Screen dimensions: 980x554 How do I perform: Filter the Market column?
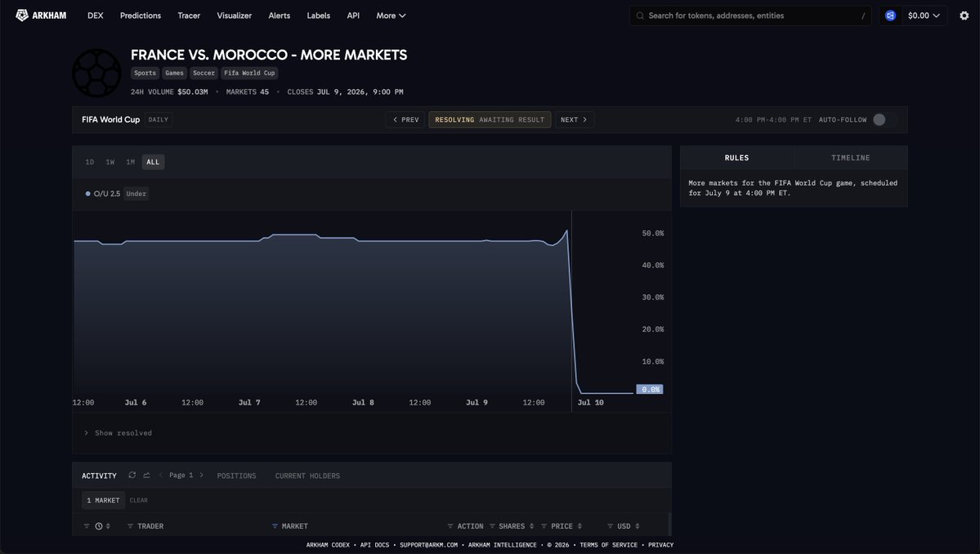tap(275, 526)
